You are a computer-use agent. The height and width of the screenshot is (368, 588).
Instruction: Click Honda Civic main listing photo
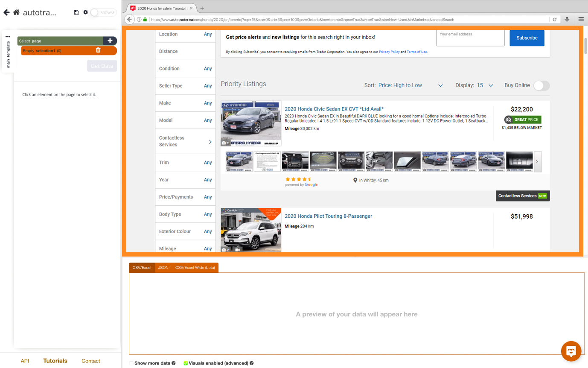pyautogui.click(x=251, y=123)
